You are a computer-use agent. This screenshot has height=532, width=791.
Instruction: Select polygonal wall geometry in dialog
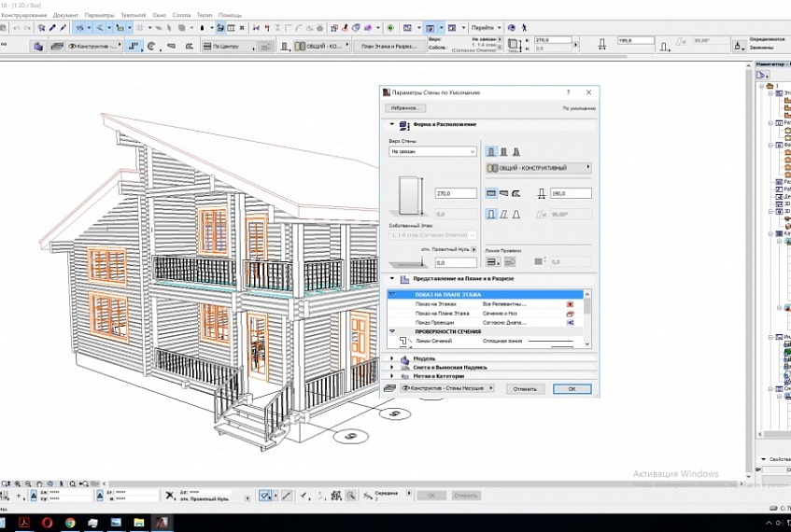click(516, 193)
